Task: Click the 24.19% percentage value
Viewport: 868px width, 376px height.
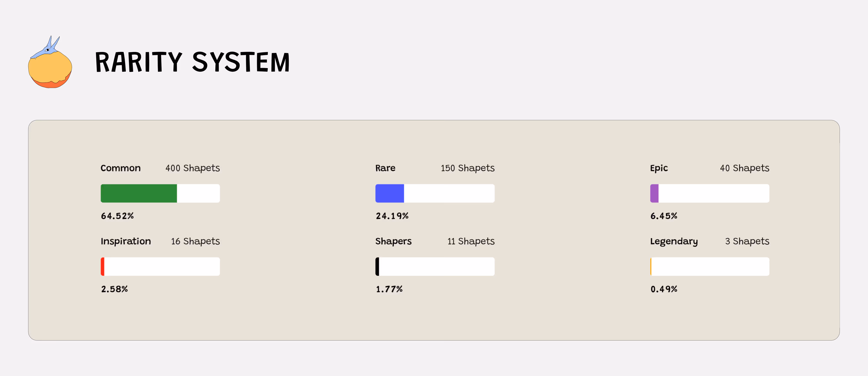Action: point(392,216)
